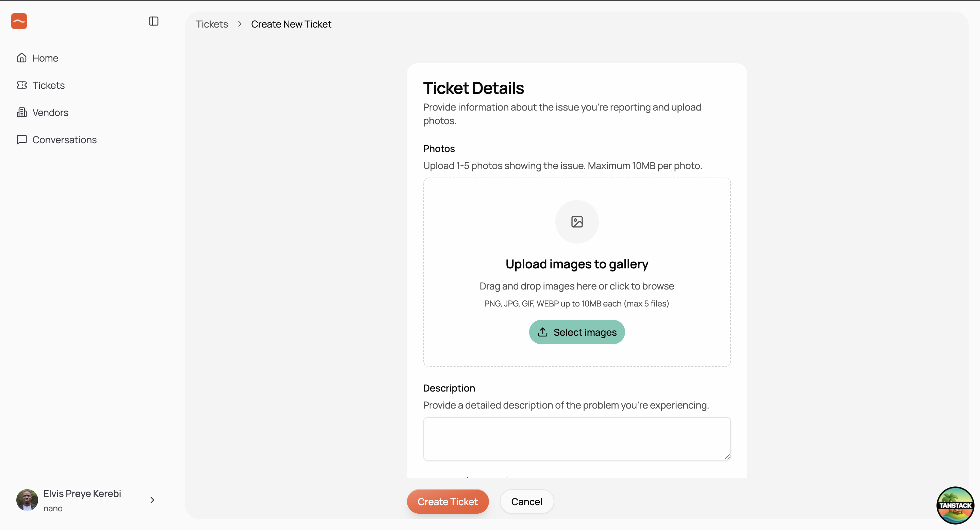Viewport: 980px width, 530px height.
Task: Click the Vendors building icon
Action: (x=22, y=113)
